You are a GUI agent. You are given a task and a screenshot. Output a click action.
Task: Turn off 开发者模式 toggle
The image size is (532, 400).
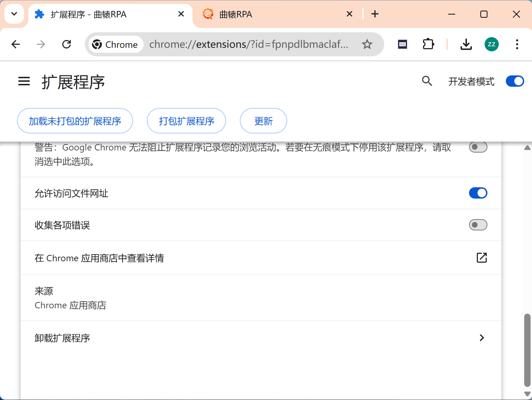point(515,81)
